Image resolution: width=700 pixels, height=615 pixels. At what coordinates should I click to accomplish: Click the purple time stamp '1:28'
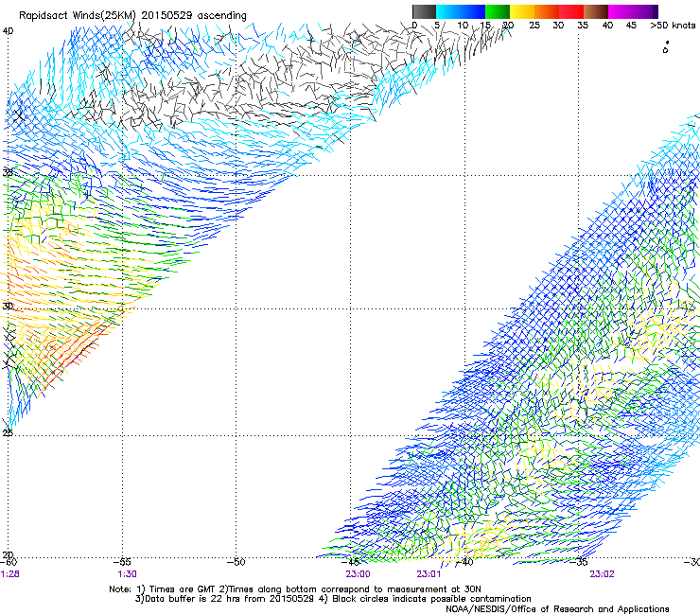(x=9, y=574)
